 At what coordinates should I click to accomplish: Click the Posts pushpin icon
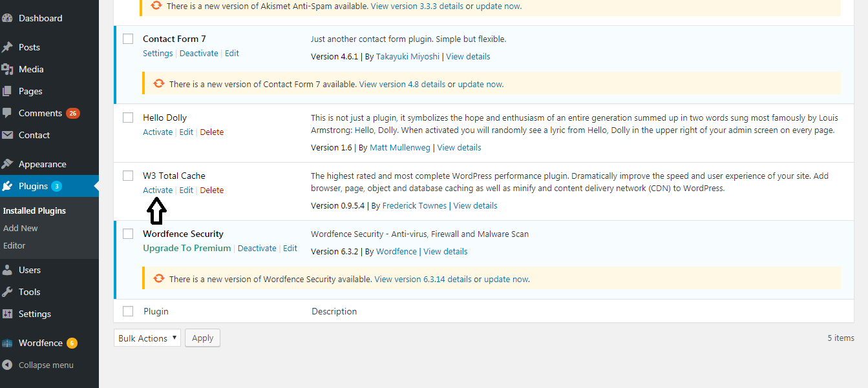(x=7, y=47)
